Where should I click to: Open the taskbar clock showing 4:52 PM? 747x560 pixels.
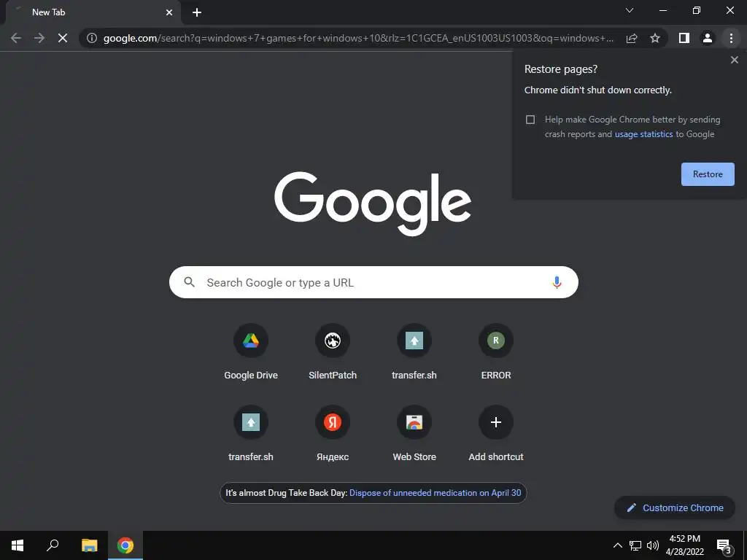tap(684, 545)
